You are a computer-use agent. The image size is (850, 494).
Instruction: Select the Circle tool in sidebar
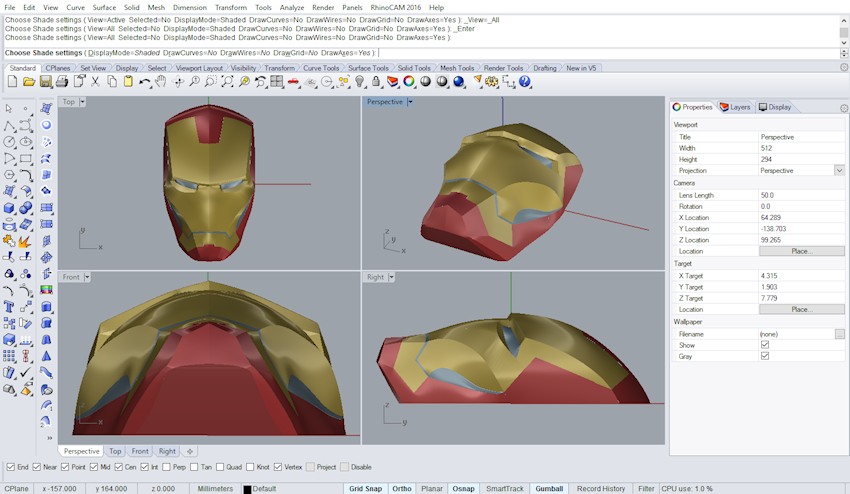[x=9, y=142]
